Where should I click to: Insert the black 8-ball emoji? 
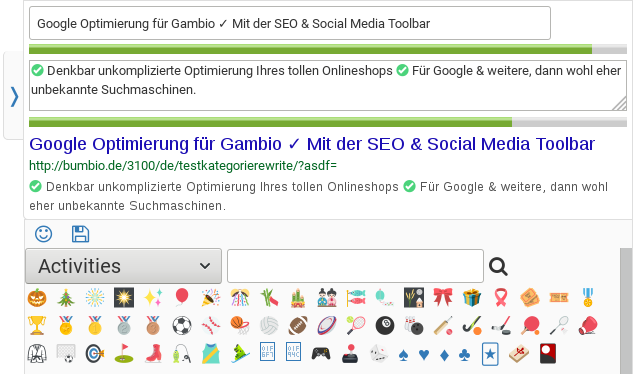(385, 326)
